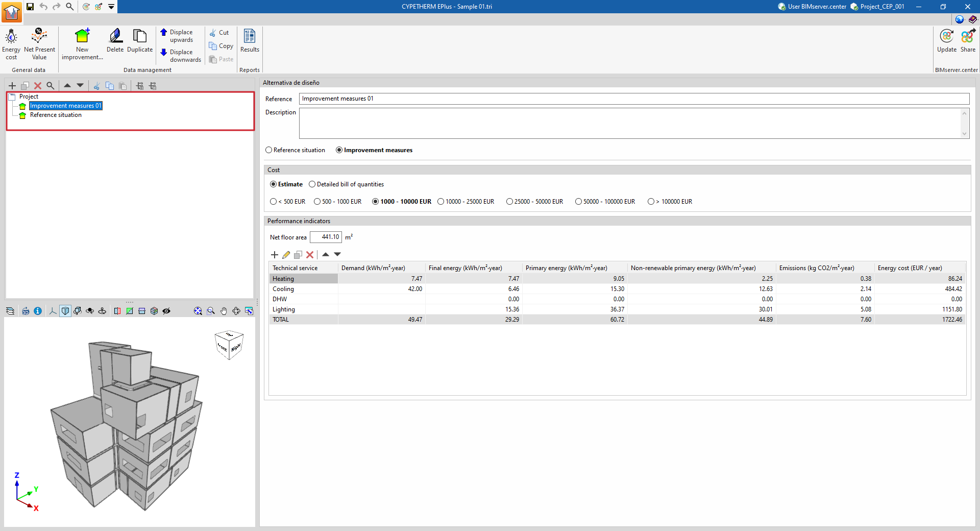Screen dimensions: 980x531
Task: Choose Detailed bill of quantities option
Action: pyautogui.click(x=312, y=184)
